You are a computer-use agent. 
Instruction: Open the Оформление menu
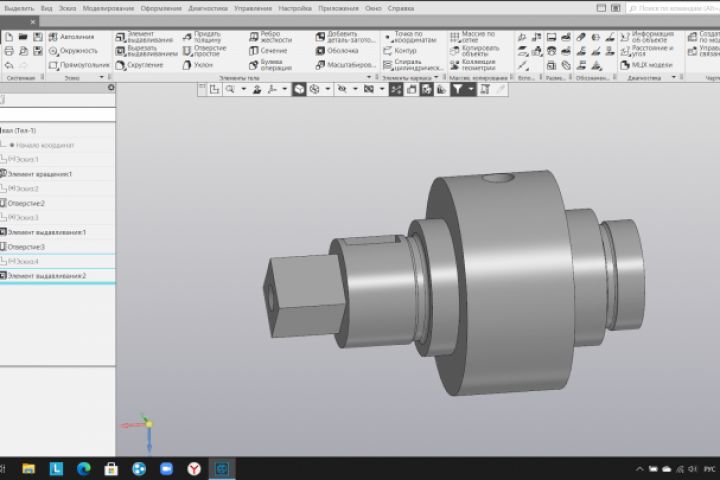(x=161, y=8)
